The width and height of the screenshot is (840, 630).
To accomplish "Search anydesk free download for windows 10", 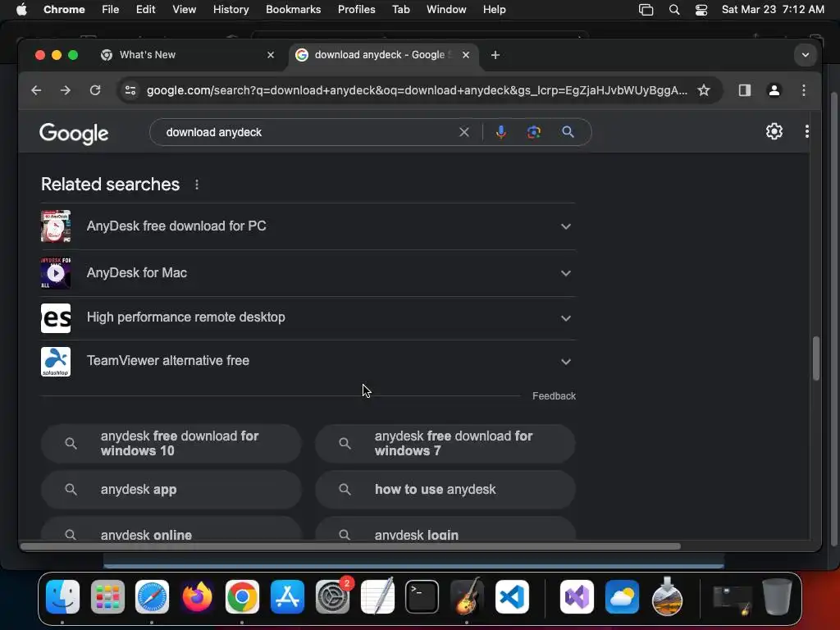I will point(171,444).
